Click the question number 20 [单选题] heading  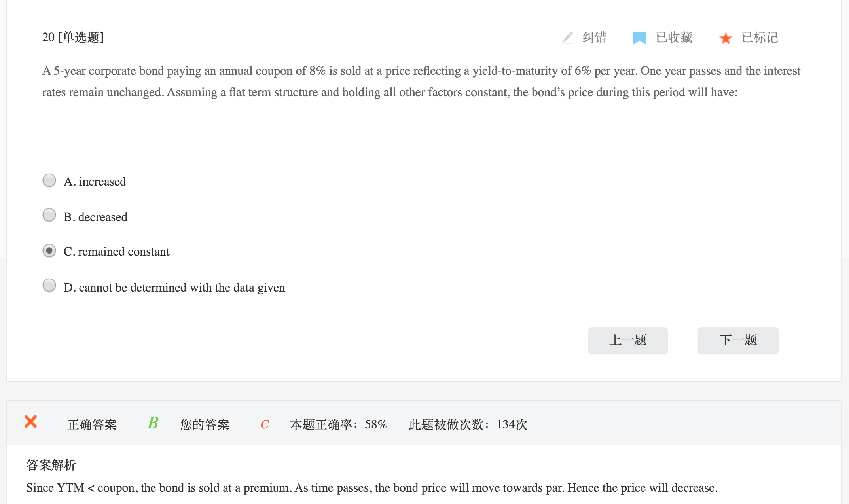click(x=73, y=37)
